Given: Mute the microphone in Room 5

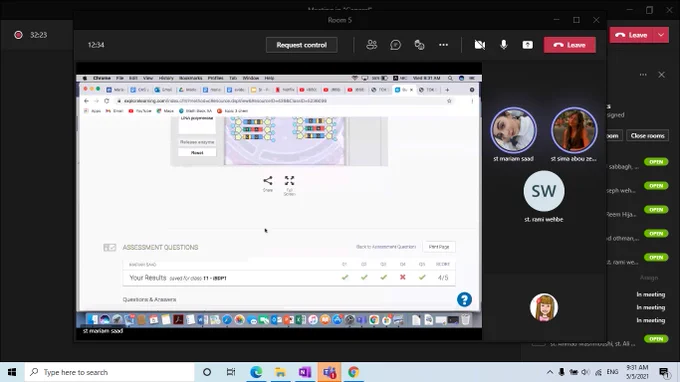Looking at the screenshot, I should (503, 45).
